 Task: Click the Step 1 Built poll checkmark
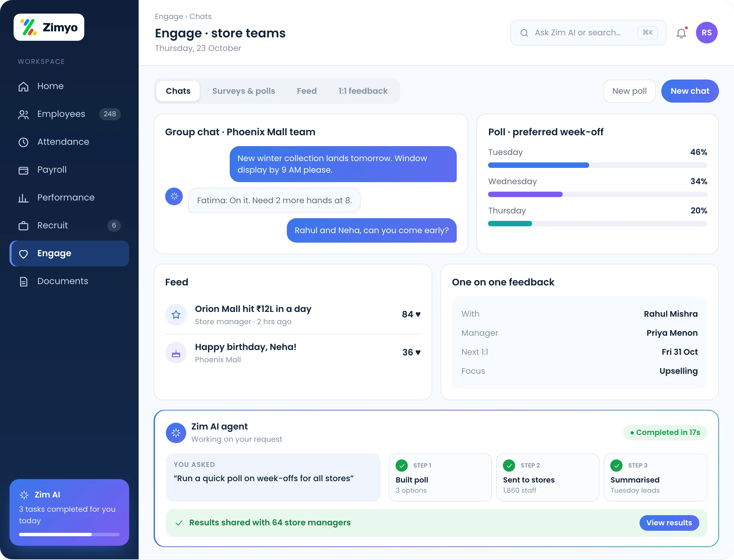click(402, 466)
